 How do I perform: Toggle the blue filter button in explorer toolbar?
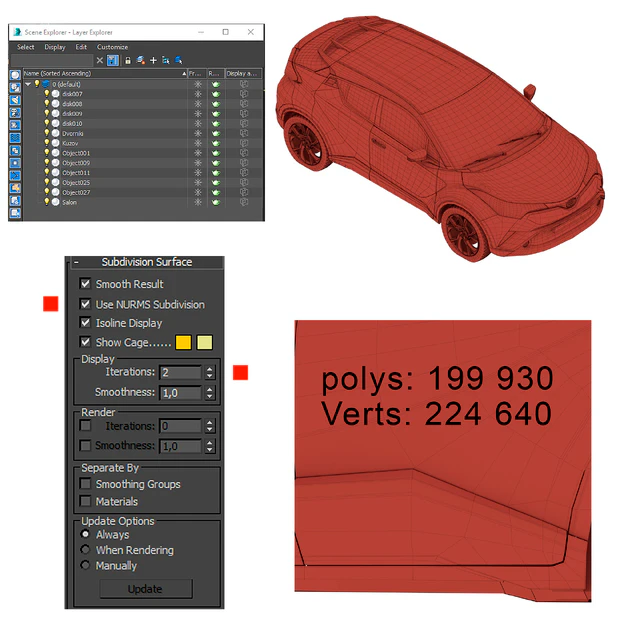click(113, 60)
